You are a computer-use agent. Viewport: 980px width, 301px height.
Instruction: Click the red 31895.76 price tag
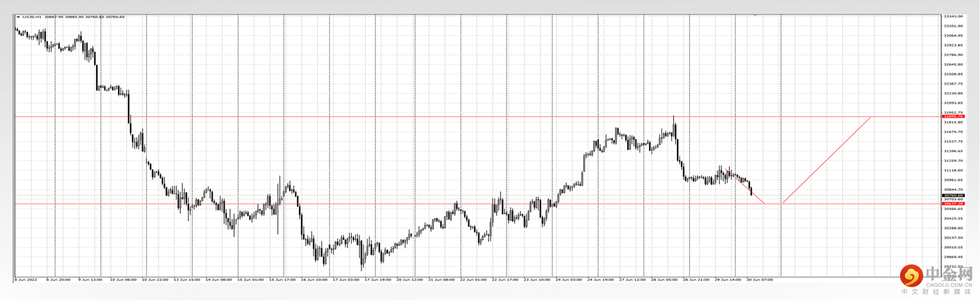point(953,117)
